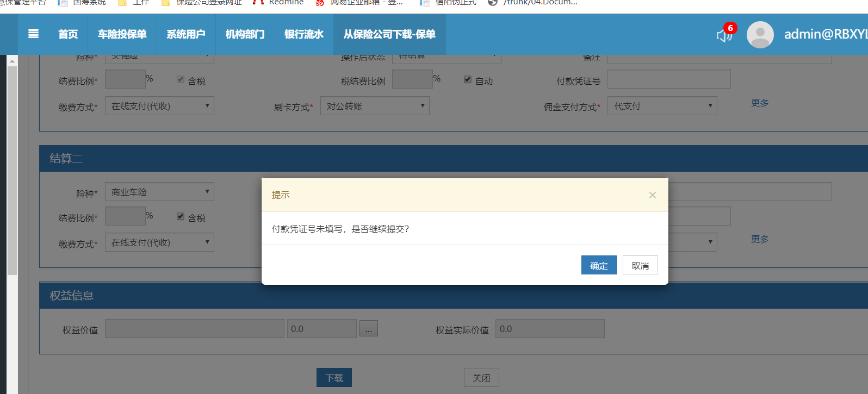Screen dimensions: 868x394
Task: Open the 险种 商业车险 dropdown
Action: (159, 192)
